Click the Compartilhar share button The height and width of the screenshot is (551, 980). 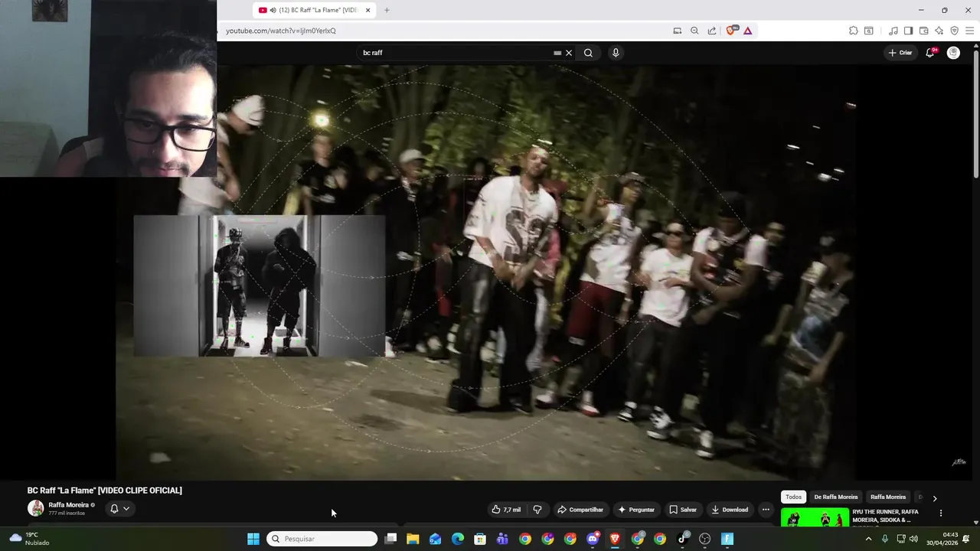coord(580,510)
